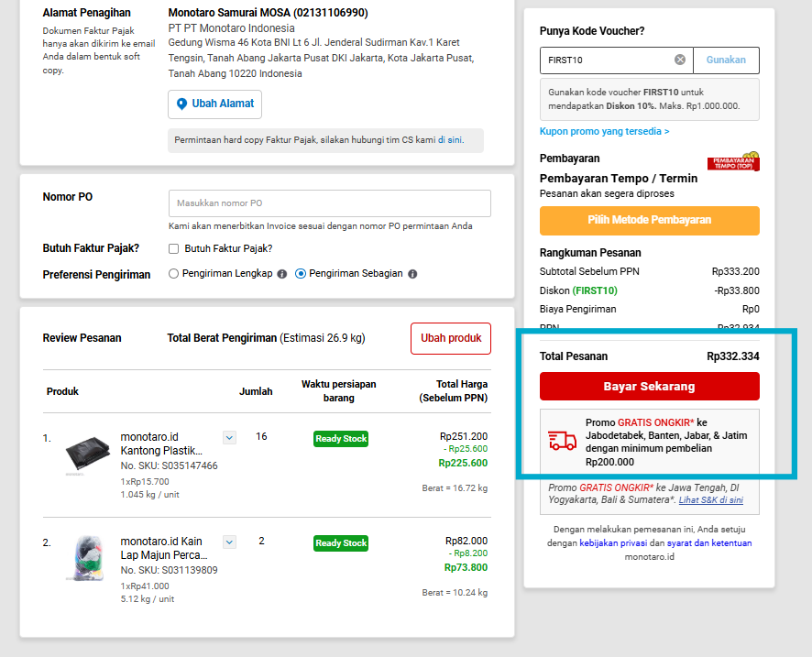Select Pengiriman Sebagian radio option
Viewport: 812px width, 657px height.
[301, 274]
